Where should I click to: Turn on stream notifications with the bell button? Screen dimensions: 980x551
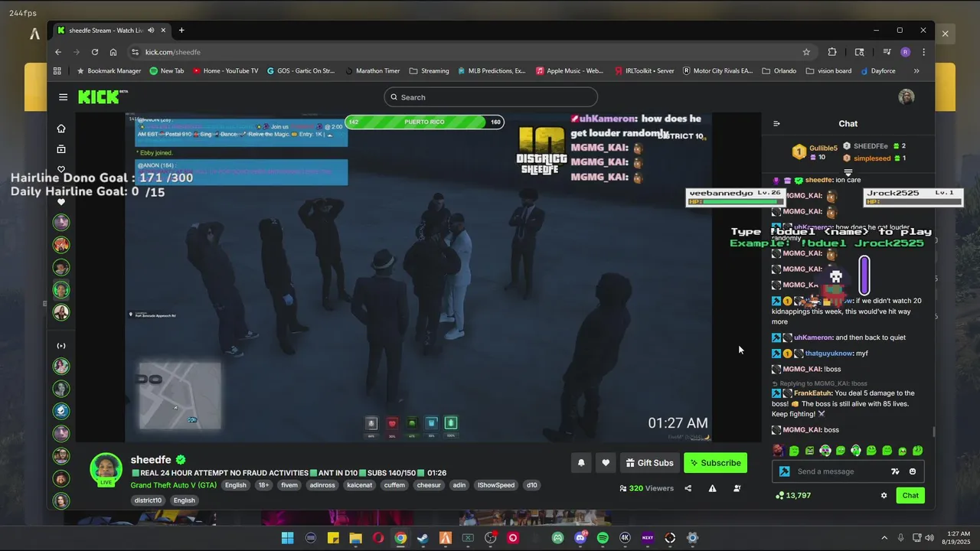coord(581,463)
